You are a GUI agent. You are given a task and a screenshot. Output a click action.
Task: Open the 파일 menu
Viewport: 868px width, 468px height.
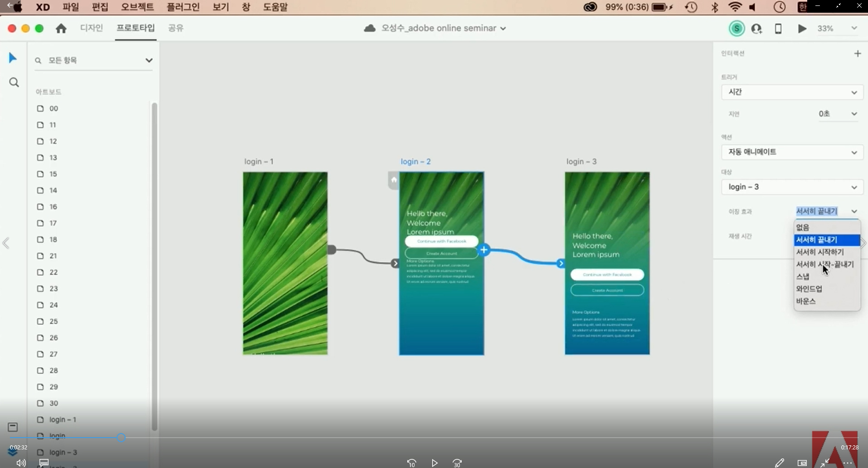pos(71,7)
